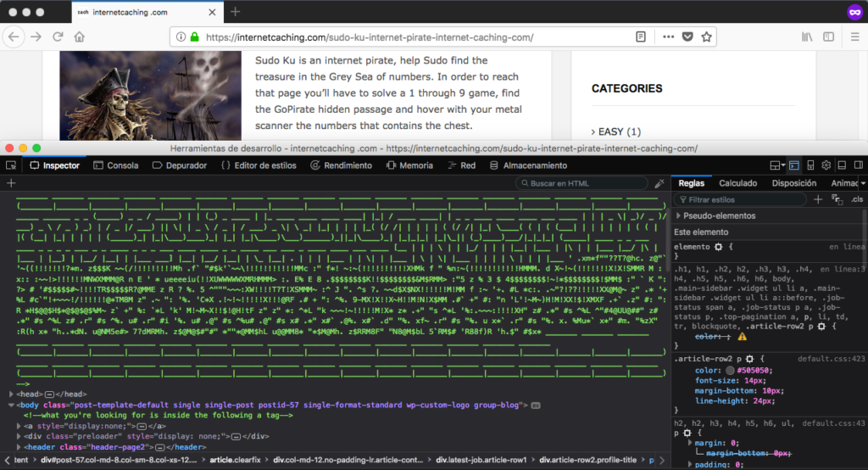Viewport: 868px width, 470px height.
Task: Toggle Firefox sidebar icon
Action: pyautogui.click(x=829, y=37)
